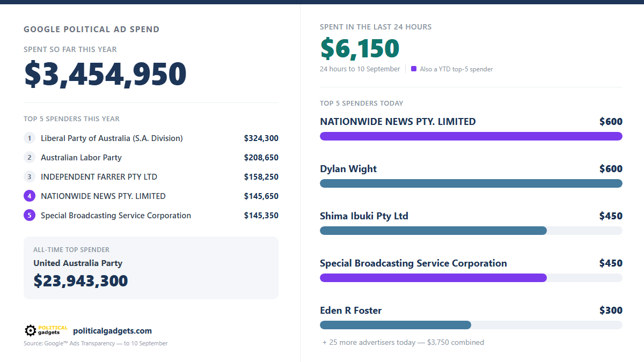This screenshot has height=362, width=644.
Task: Click the 25 more advertisers today note
Action: tap(403, 342)
